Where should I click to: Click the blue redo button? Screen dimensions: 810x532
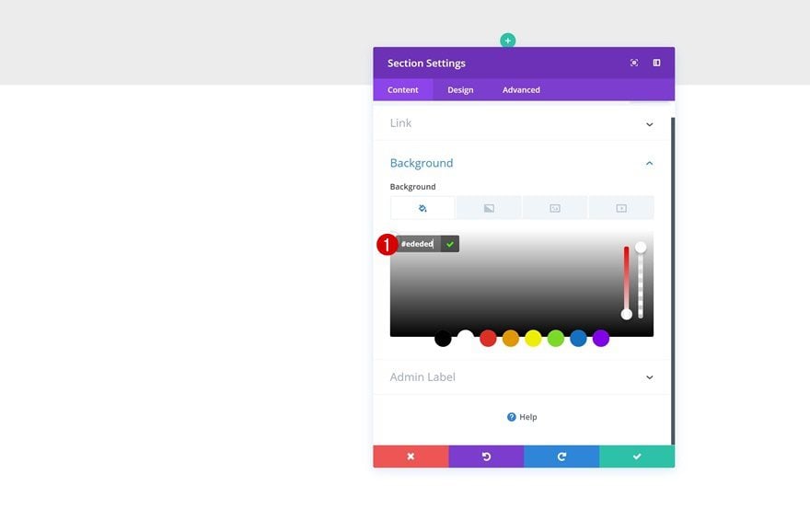[561, 457]
